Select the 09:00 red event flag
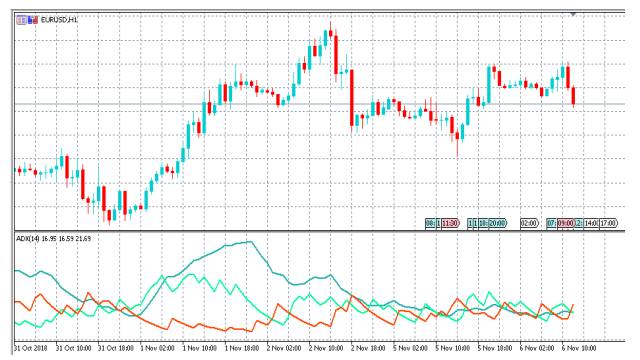 click(566, 223)
